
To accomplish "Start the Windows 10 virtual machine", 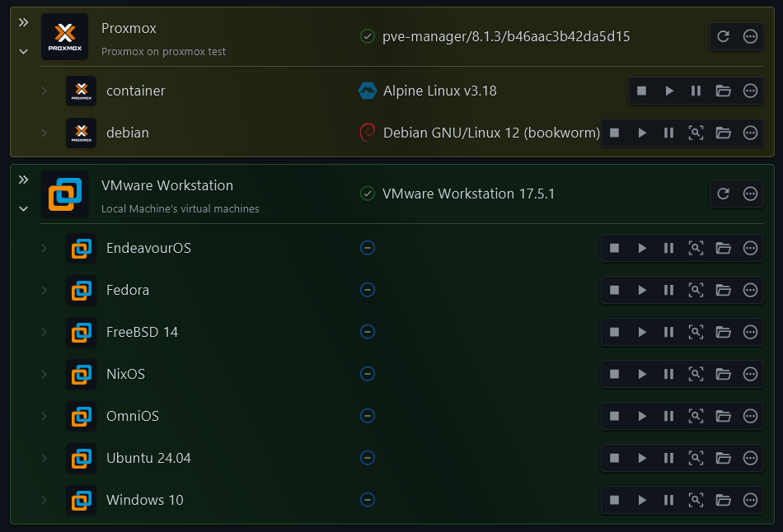I will (x=642, y=500).
